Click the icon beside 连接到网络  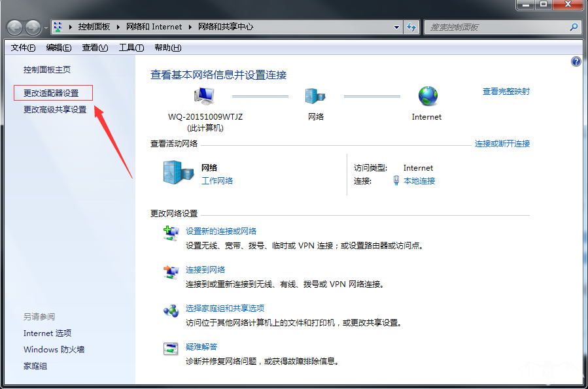coord(171,272)
